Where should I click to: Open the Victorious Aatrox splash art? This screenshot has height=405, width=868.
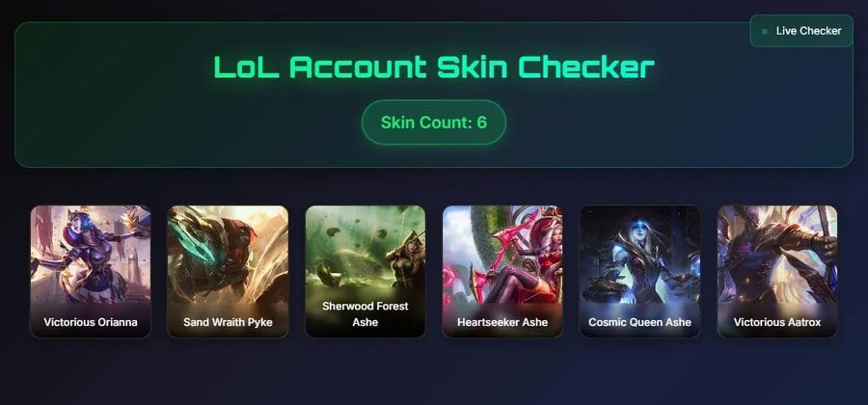coord(777,255)
